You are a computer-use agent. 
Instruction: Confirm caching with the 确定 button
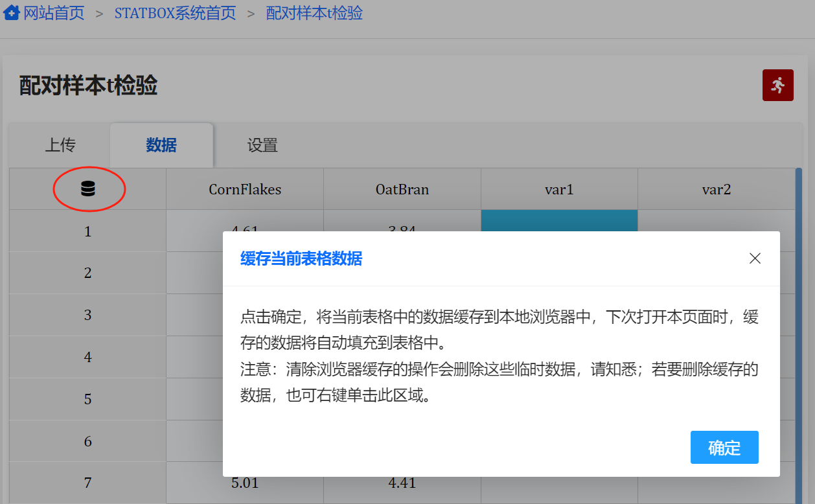[724, 448]
